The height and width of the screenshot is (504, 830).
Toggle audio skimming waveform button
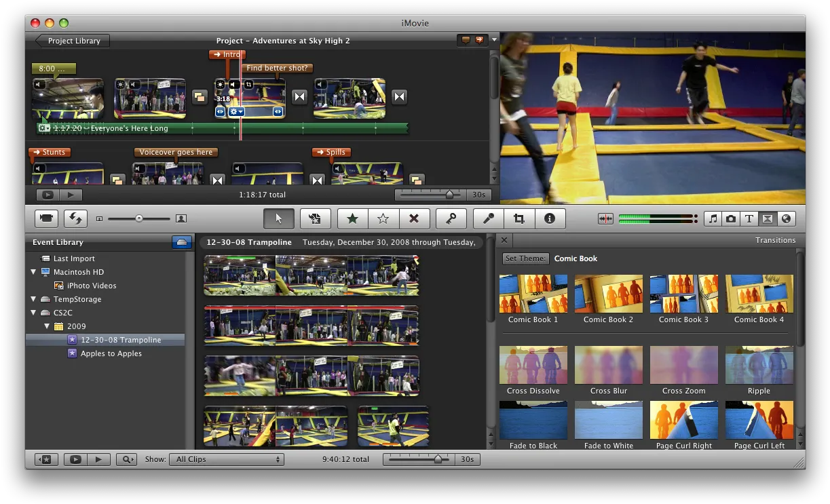point(605,218)
